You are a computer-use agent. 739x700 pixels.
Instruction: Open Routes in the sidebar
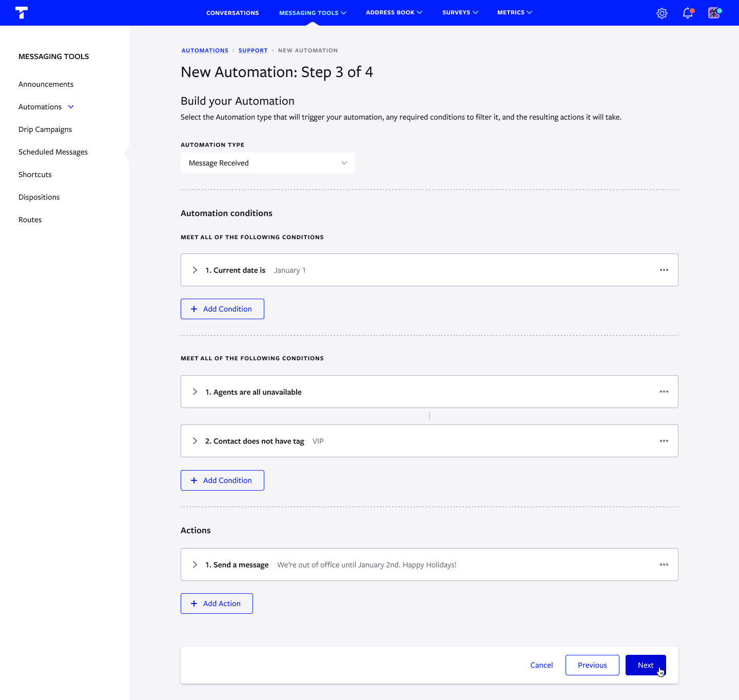30,220
